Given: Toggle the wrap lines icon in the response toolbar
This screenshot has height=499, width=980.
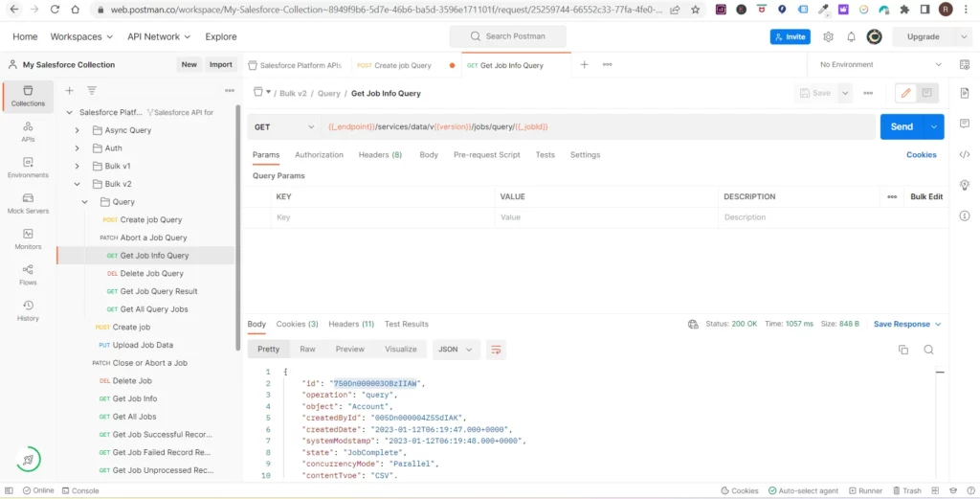Looking at the screenshot, I should [496, 350].
